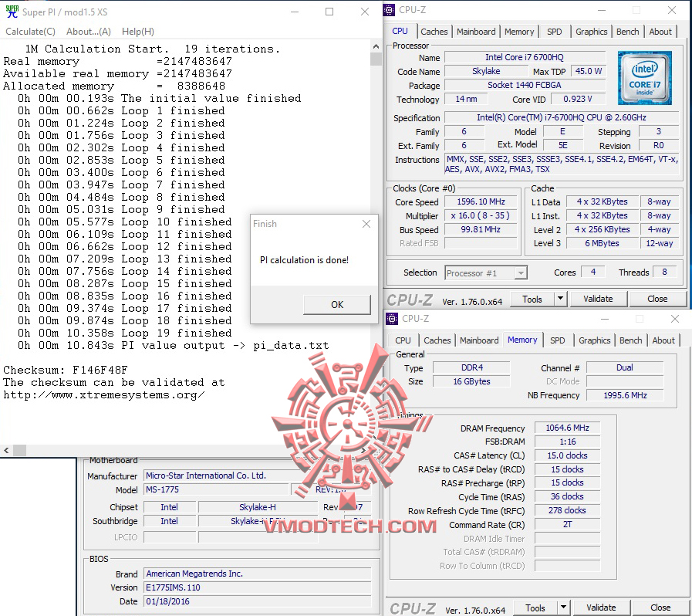Switch to Caches tab in lower CPU-Z
The height and width of the screenshot is (616, 692).
click(437, 340)
